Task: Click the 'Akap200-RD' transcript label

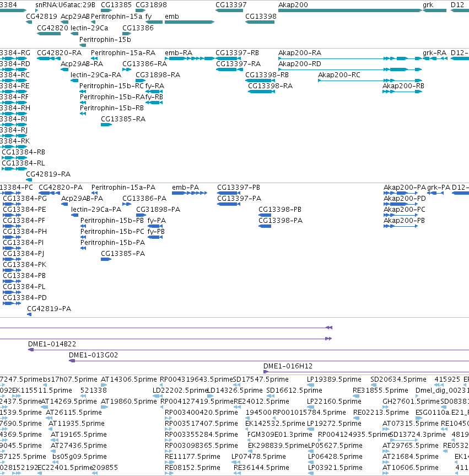Action: coord(300,64)
